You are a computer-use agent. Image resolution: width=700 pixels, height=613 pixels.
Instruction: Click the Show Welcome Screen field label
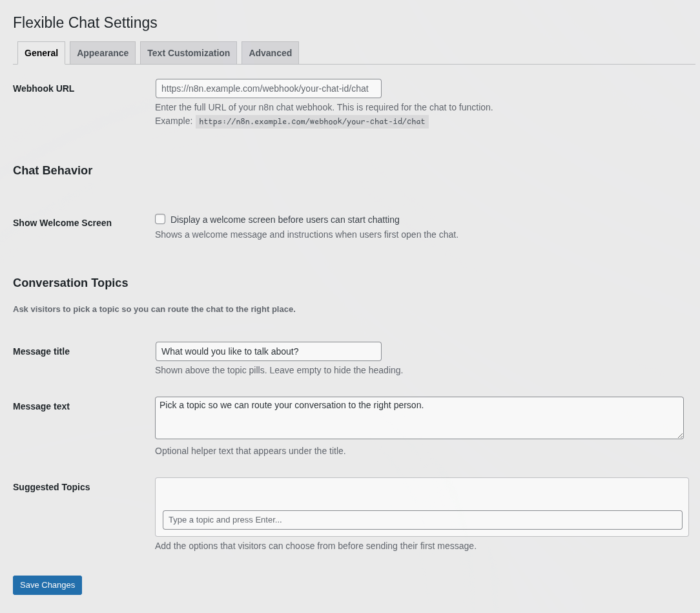click(62, 222)
